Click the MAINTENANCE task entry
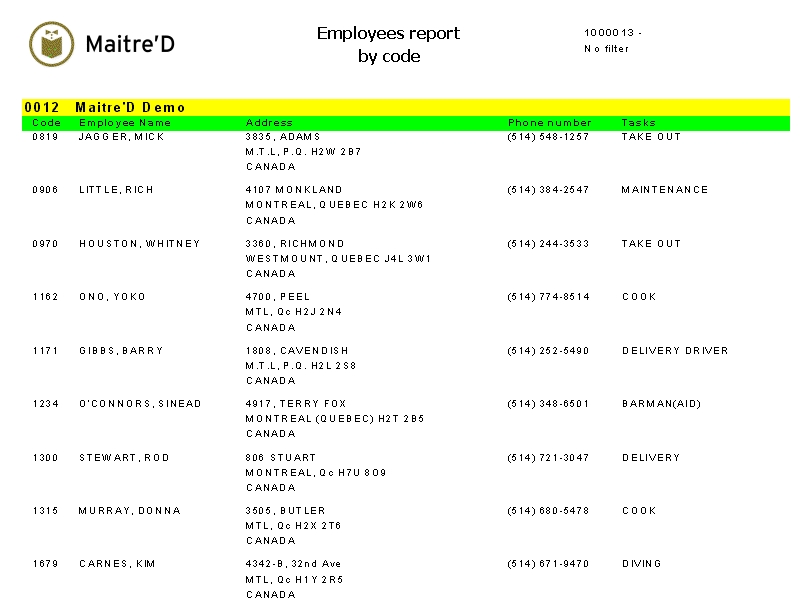Screen dimensions: 806x599 664,190
